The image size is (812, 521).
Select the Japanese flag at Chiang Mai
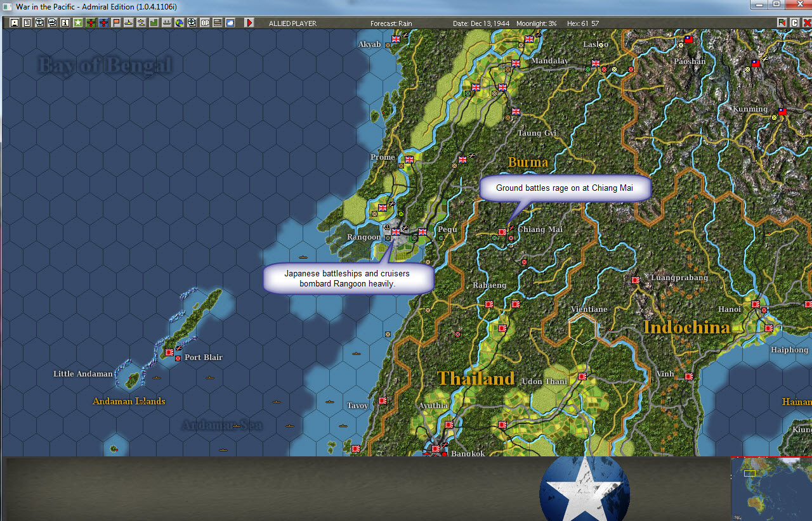502,232
